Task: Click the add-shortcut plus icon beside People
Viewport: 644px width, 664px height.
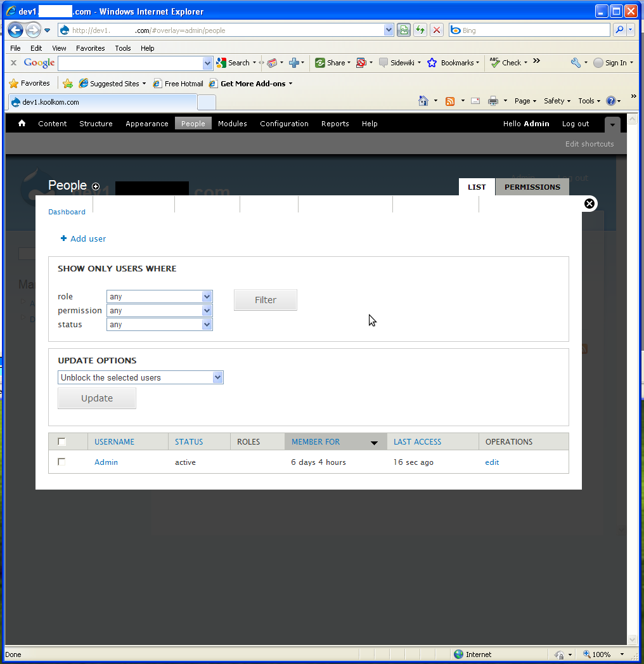Action: pyautogui.click(x=96, y=186)
